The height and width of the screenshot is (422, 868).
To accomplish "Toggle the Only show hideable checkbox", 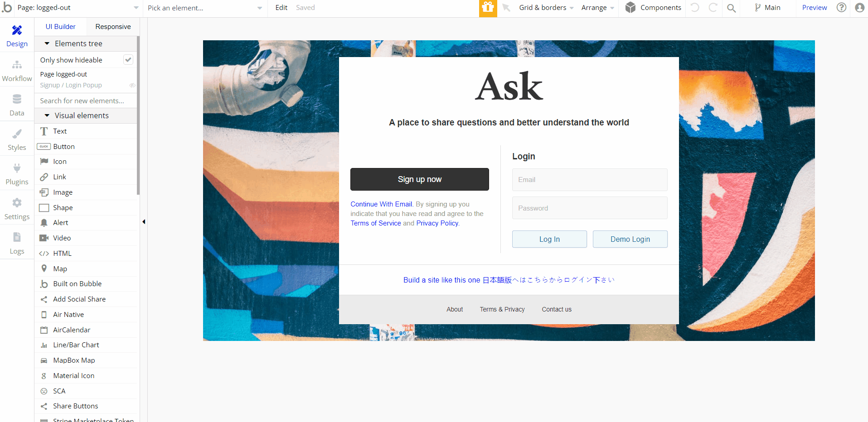I will pyautogui.click(x=128, y=60).
